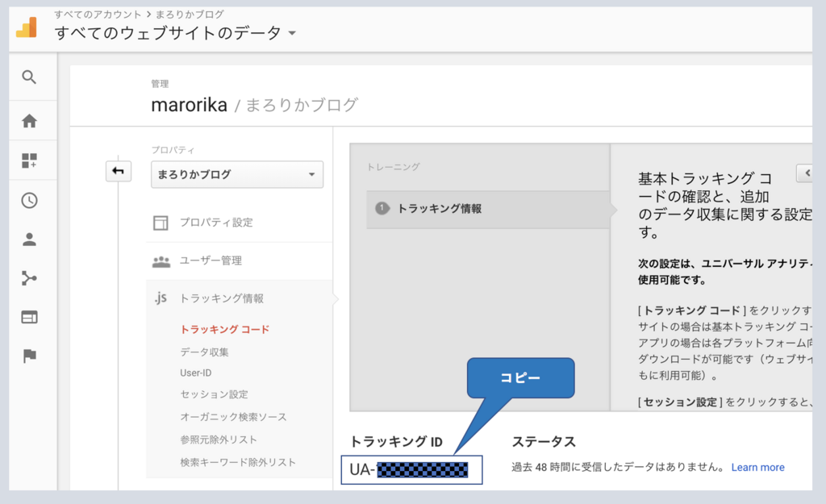Select オーガニック検索ソース submenu item
Screen dimensions: 826x504
(x=233, y=417)
